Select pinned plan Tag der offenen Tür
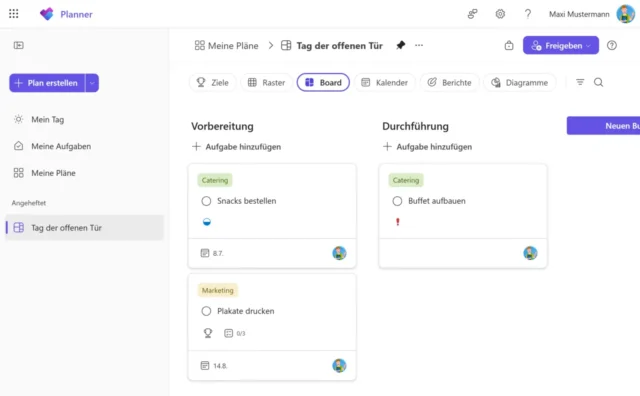The width and height of the screenshot is (640, 396). (84, 228)
